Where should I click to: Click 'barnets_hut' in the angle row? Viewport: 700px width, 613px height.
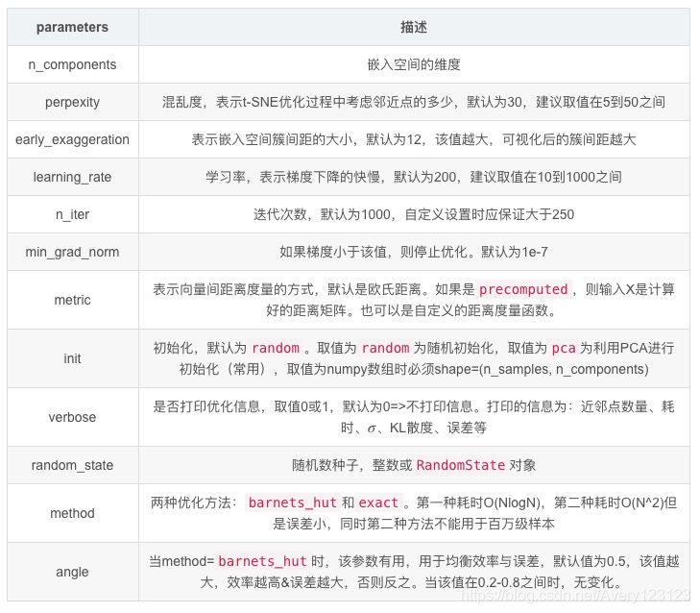[x=262, y=561]
